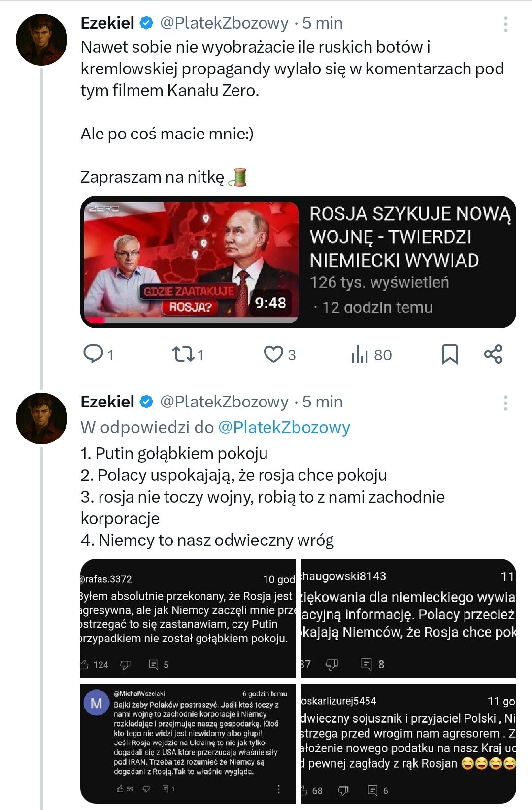Image resolution: width=532 pixels, height=810 pixels.
Task: Share the first tweet
Action: 493,354
